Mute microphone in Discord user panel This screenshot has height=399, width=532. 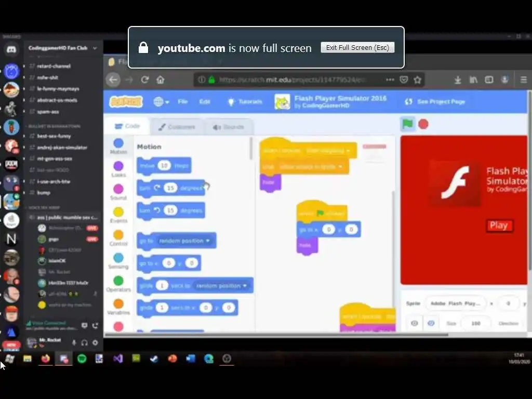pos(74,343)
